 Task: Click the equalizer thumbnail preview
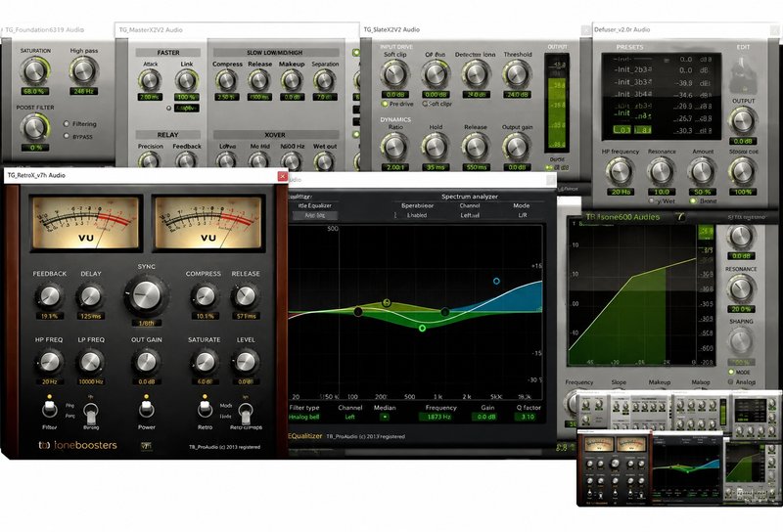pyautogui.click(x=687, y=467)
